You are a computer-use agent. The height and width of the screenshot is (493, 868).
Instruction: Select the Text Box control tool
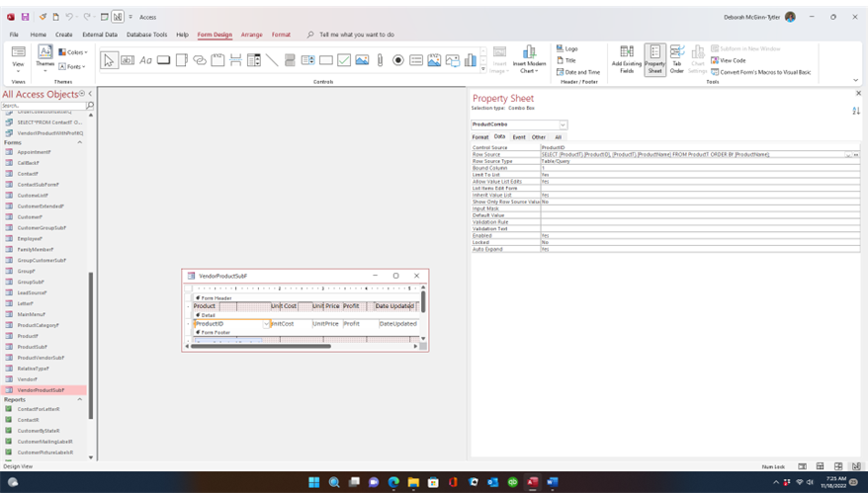[x=128, y=60]
